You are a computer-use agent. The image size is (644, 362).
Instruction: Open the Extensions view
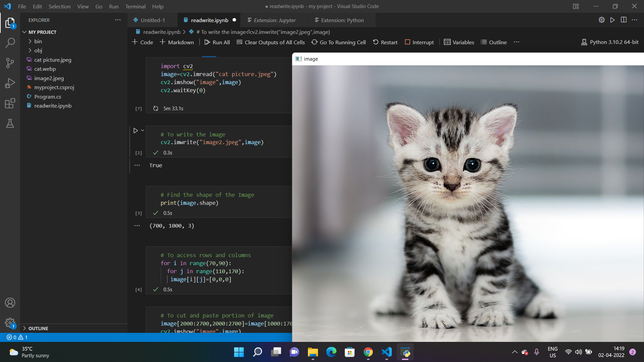tap(10, 103)
